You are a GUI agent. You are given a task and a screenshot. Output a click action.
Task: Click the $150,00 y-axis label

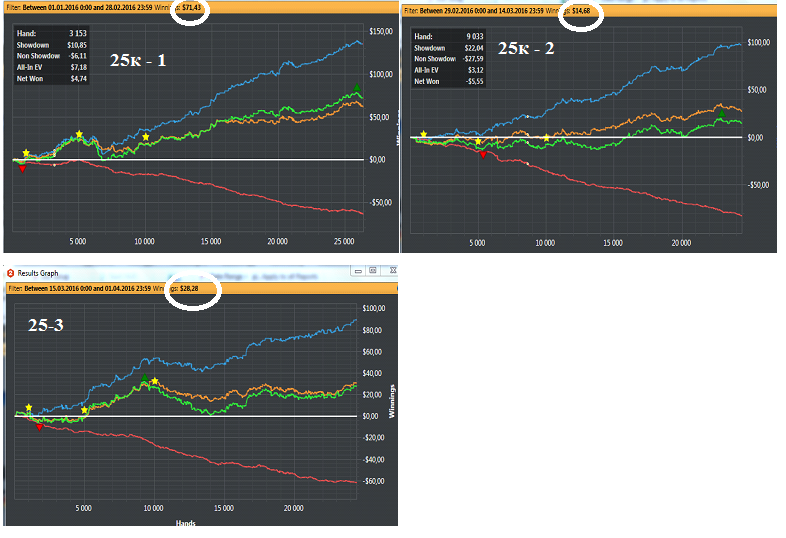point(381,31)
